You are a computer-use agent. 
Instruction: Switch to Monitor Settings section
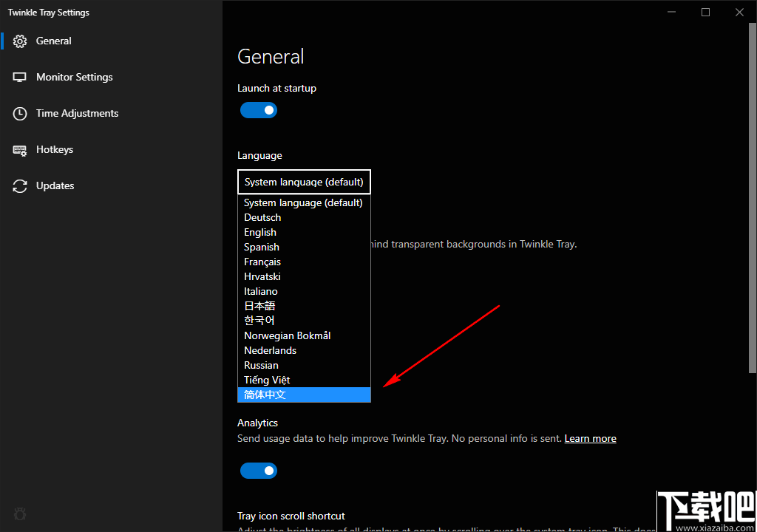[111, 78]
